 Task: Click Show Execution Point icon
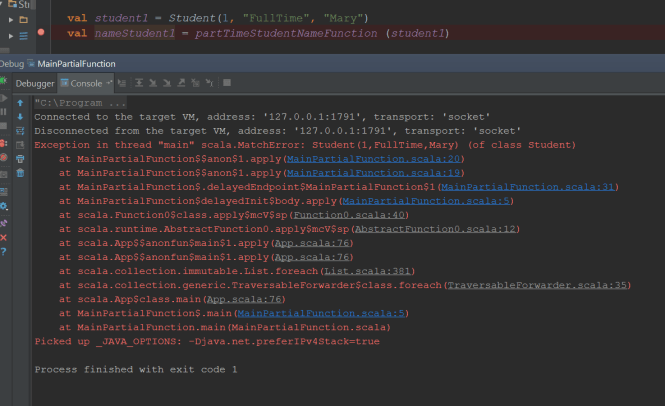122,83
